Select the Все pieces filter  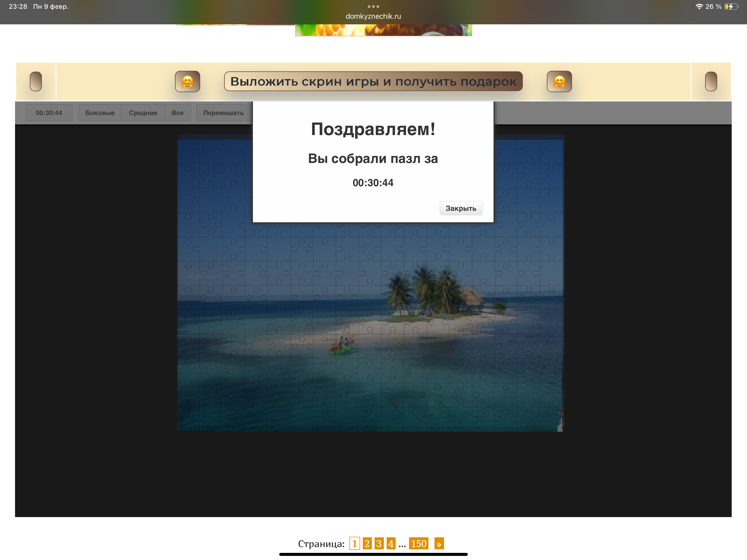[x=177, y=113]
